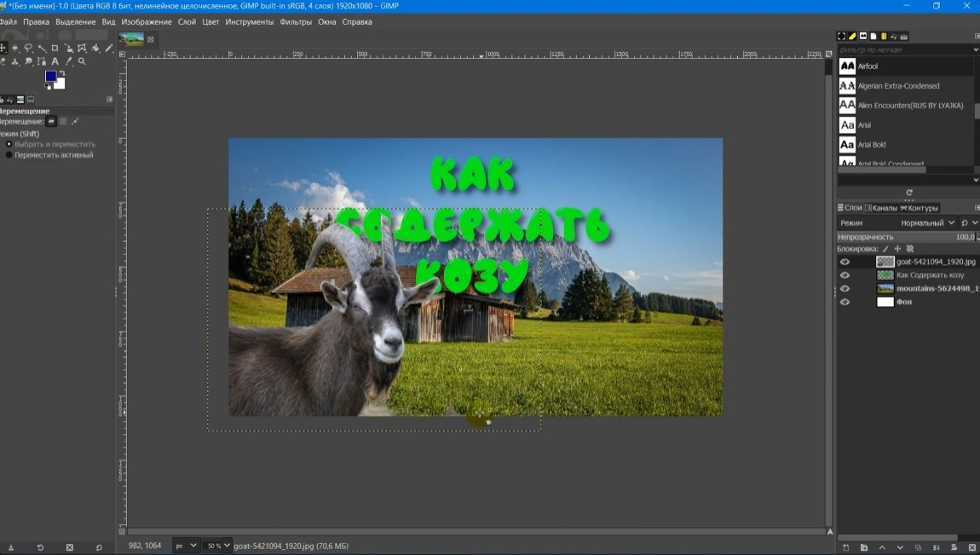Choose the Arial Bold font
This screenshot has height=555, width=980.
click(x=905, y=144)
